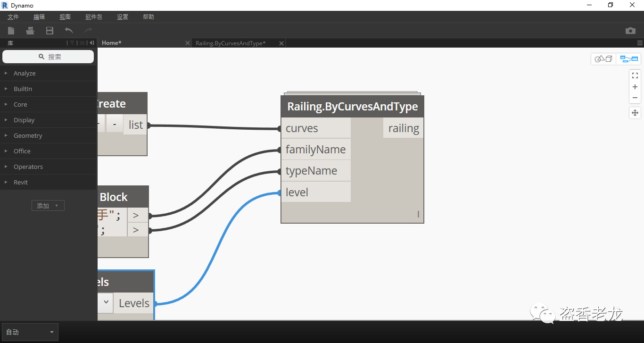Close the Home* tab
Image resolution: width=644 pixels, height=343 pixels.
click(187, 43)
